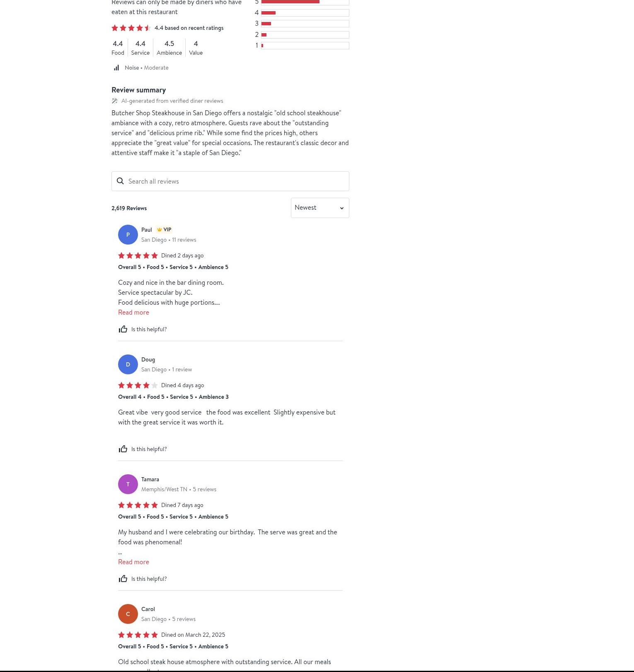Filter reviews by 3-star rating bar
Image resolution: width=634 pixels, height=672 pixels.
[x=305, y=24]
